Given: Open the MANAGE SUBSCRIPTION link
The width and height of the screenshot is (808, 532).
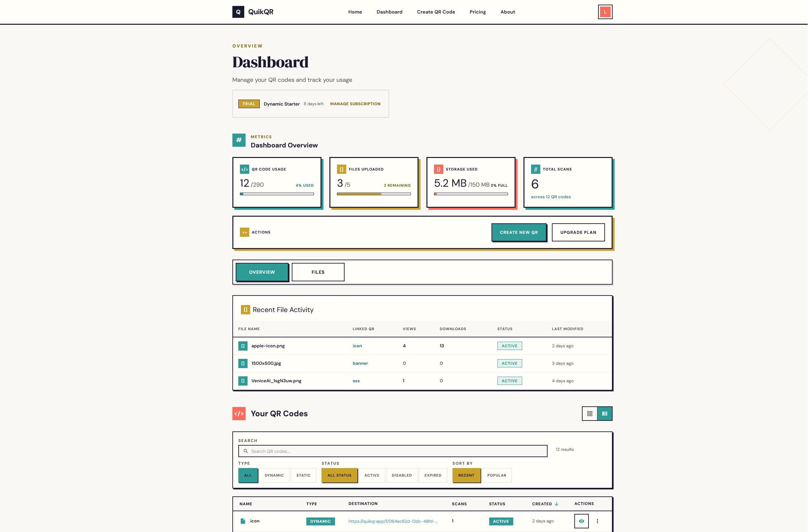Looking at the screenshot, I should click(355, 104).
